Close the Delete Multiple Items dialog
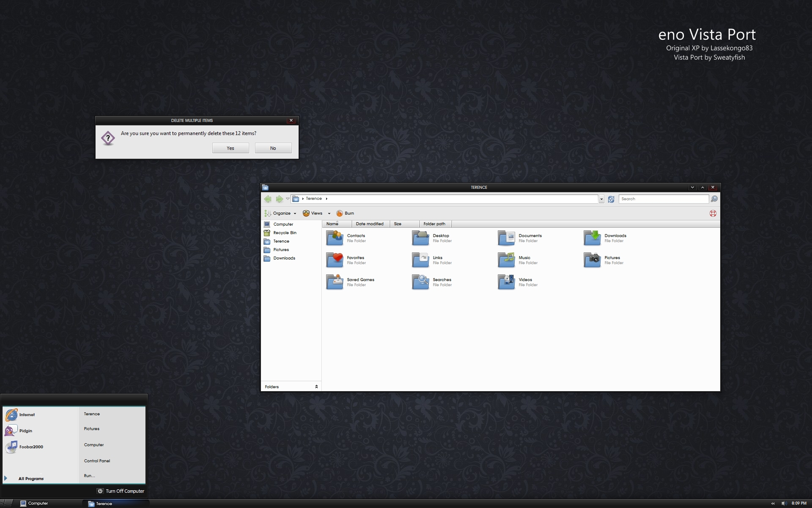This screenshot has width=812, height=508. point(291,121)
